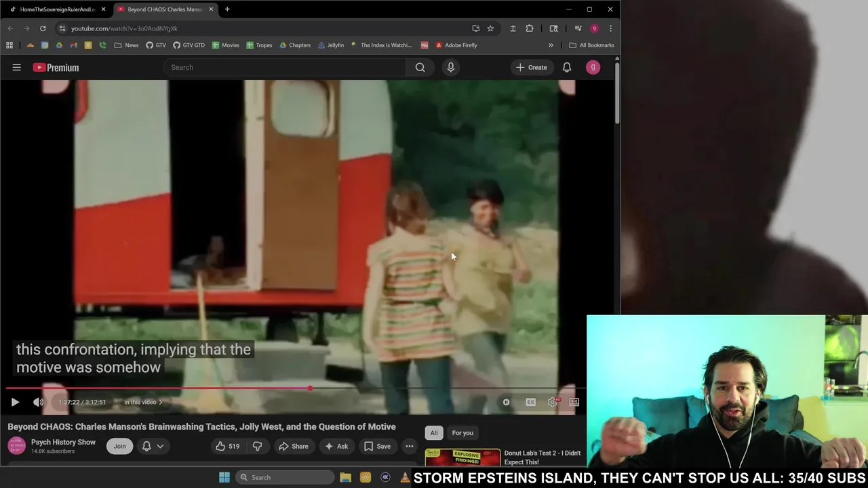Open the GTV GitHub bookmark
The image size is (868, 488).
(x=156, y=45)
